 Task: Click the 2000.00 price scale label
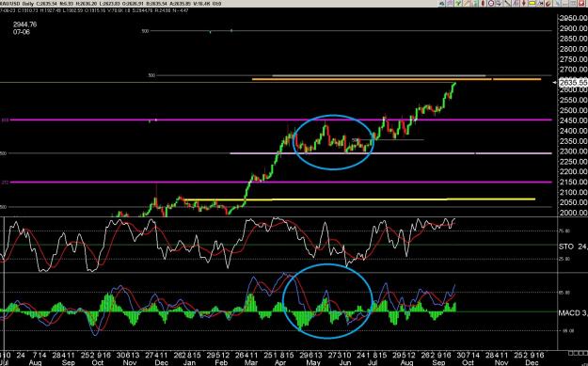coord(573,213)
